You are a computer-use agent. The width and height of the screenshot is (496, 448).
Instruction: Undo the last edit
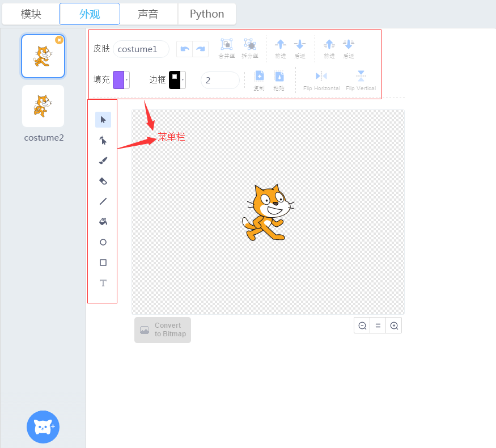[185, 49]
